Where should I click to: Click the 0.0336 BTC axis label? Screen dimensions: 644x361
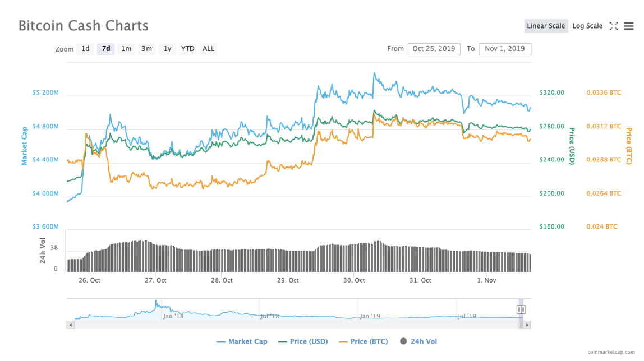604,92
